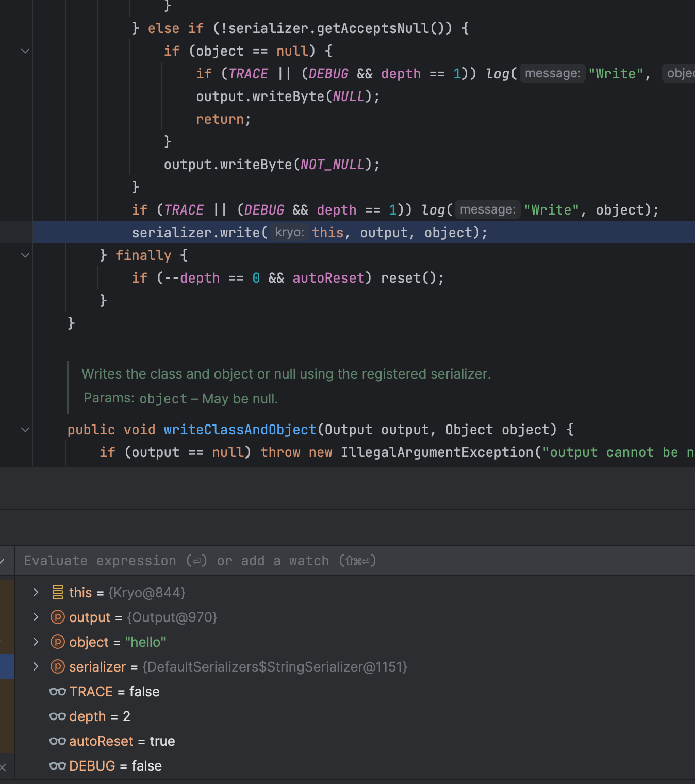Click the reset() call in finally block
This screenshot has height=784, width=695.
click(411, 278)
